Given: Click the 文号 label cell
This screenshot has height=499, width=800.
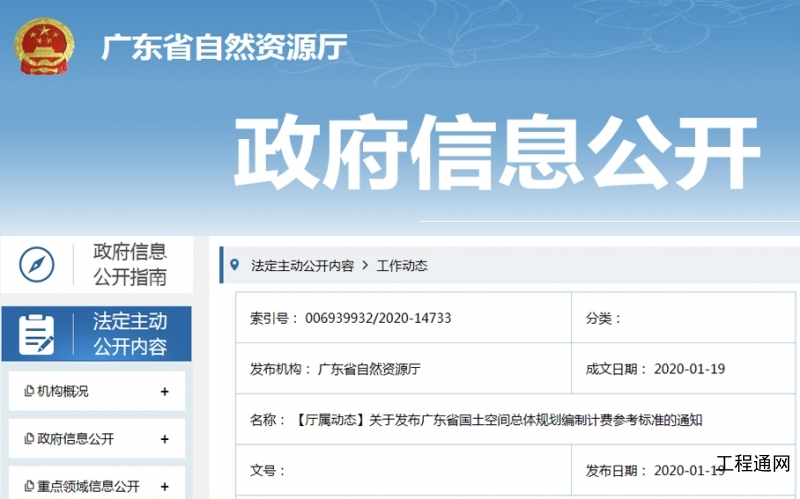Looking at the screenshot, I should coord(403,470).
